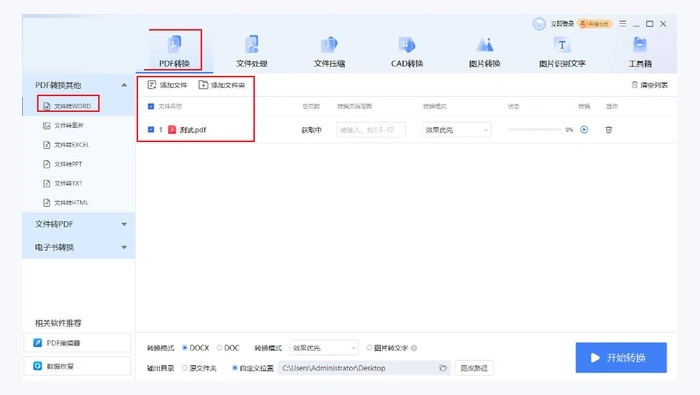Select the original folder output radio
This screenshot has height=395, width=700.
pos(185,368)
